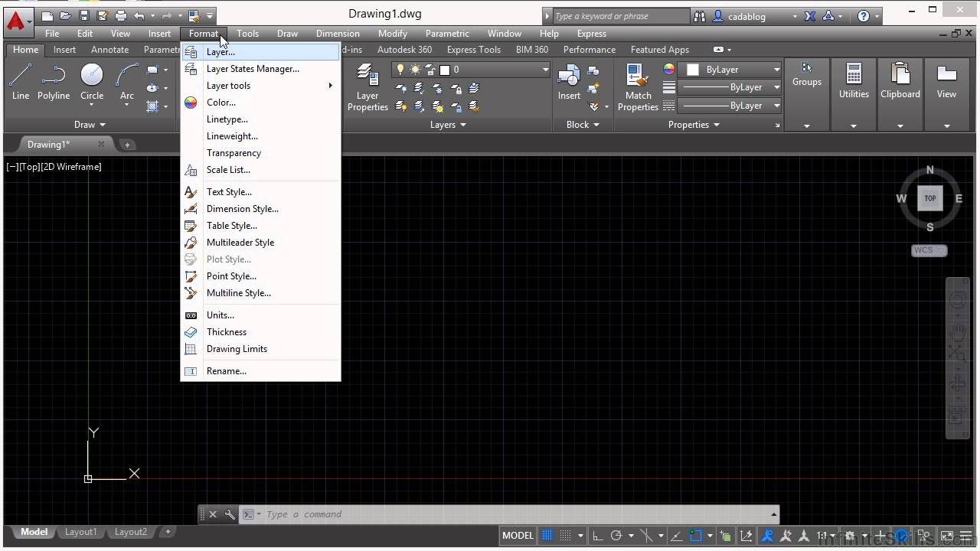Toggle object snap tracking in status bar
The image size is (980, 551).
click(676, 536)
